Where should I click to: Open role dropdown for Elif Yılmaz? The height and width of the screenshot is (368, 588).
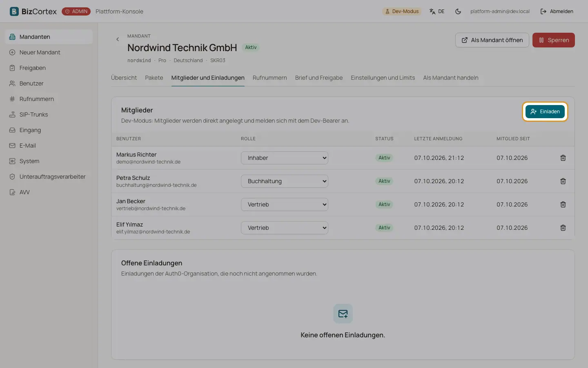[285, 228]
